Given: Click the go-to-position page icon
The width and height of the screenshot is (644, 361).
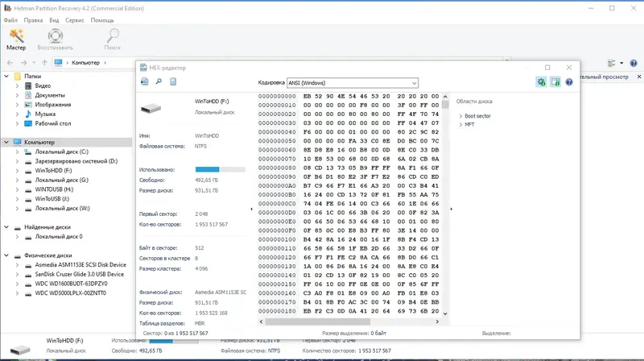Looking at the screenshot, I should [x=173, y=81].
